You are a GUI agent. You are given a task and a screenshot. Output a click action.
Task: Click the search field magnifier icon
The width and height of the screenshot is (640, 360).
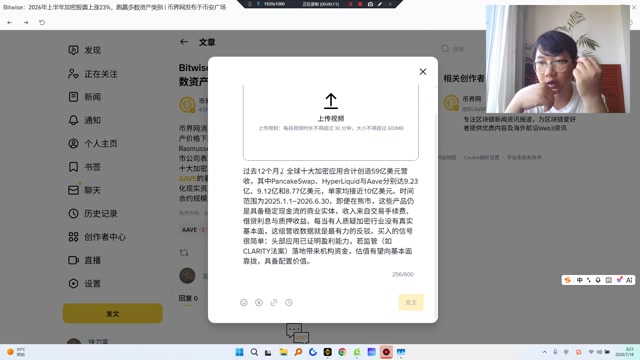(445, 49)
